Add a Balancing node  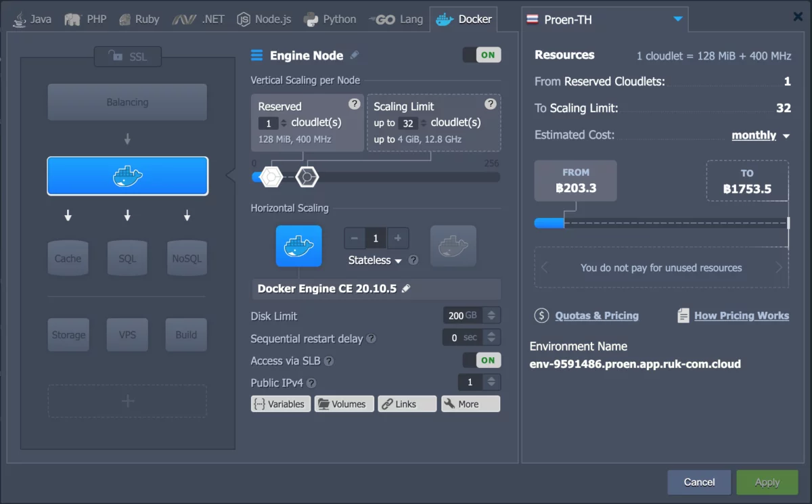tap(127, 102)
